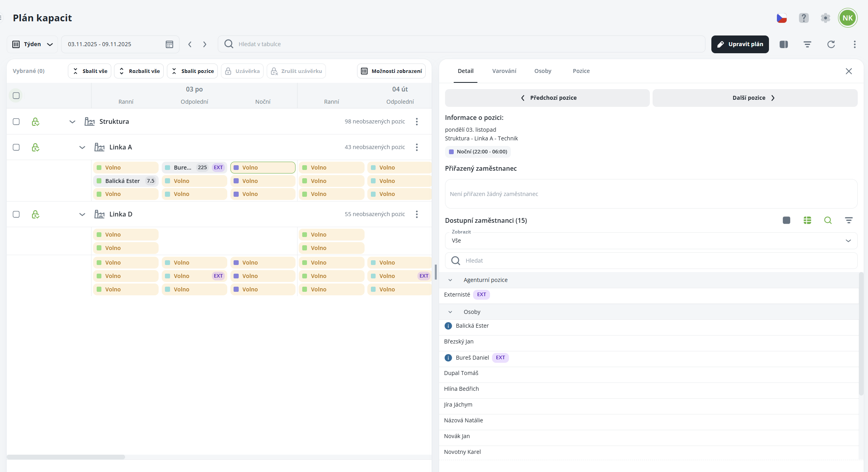868x472 pixels.
Task: Click the help question mark icon
Action: click(x=804, y=18)
